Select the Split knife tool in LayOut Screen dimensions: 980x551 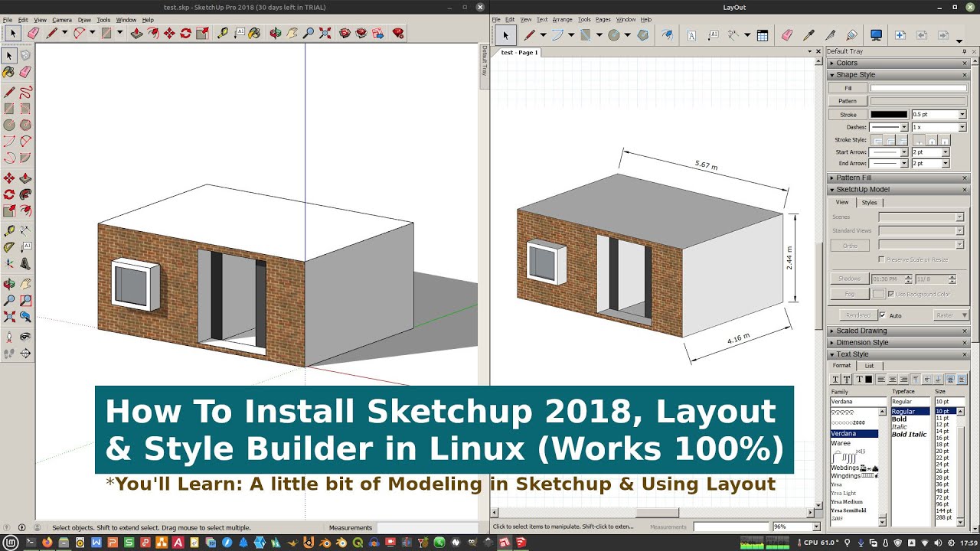830,35
